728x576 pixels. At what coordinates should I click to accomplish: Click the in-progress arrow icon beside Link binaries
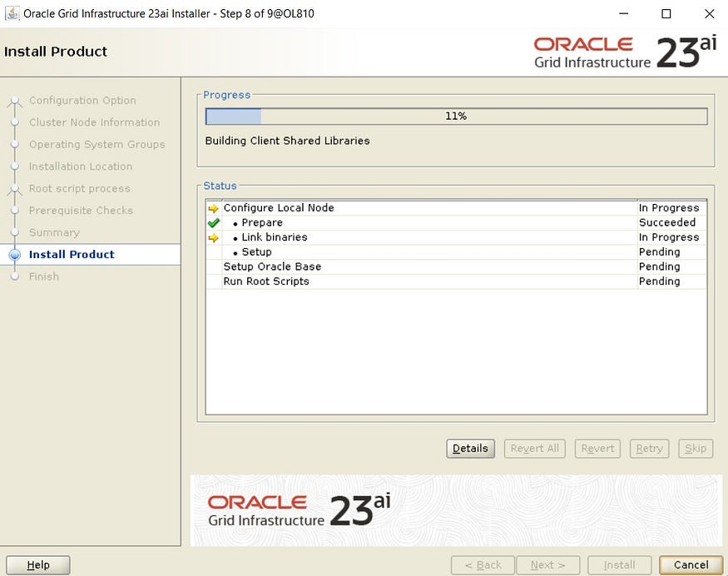pos(214,238)
